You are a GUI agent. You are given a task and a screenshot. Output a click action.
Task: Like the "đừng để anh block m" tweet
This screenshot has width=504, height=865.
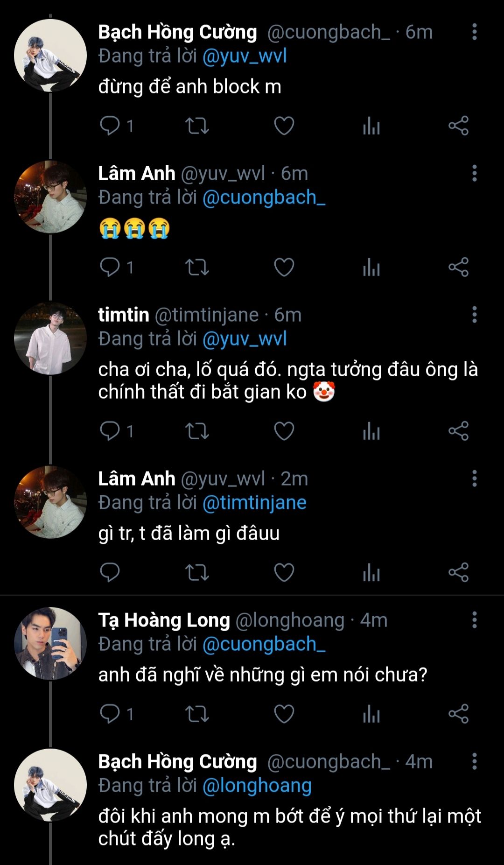[284, 126]
